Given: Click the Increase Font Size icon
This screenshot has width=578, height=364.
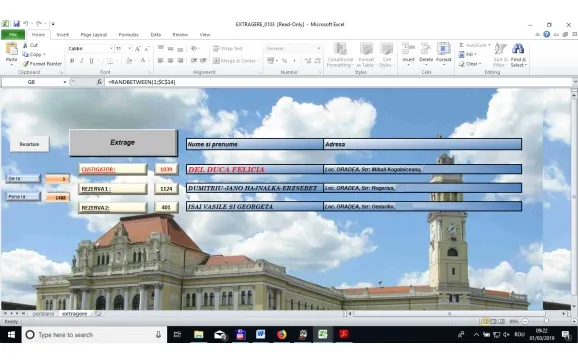Looking at the screenshot, I should point(137,48).
